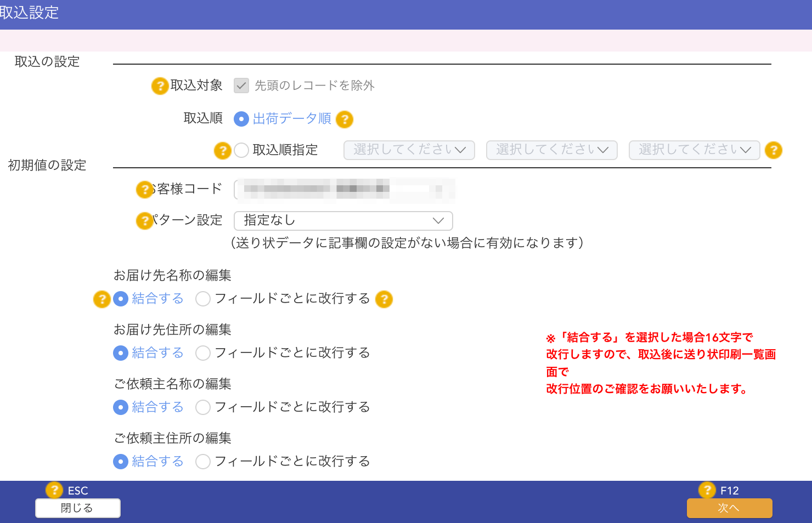The height and width of the screenshot is (523, 812).
Task: Click the 閉じる button
Action: [x=78, y=508]
